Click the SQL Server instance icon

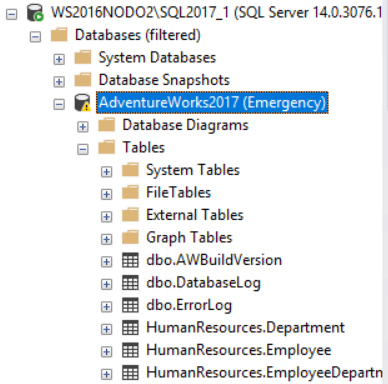35,13
